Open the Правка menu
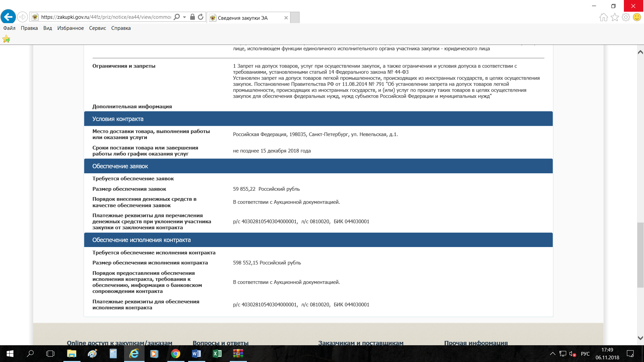 click(29, 28)
